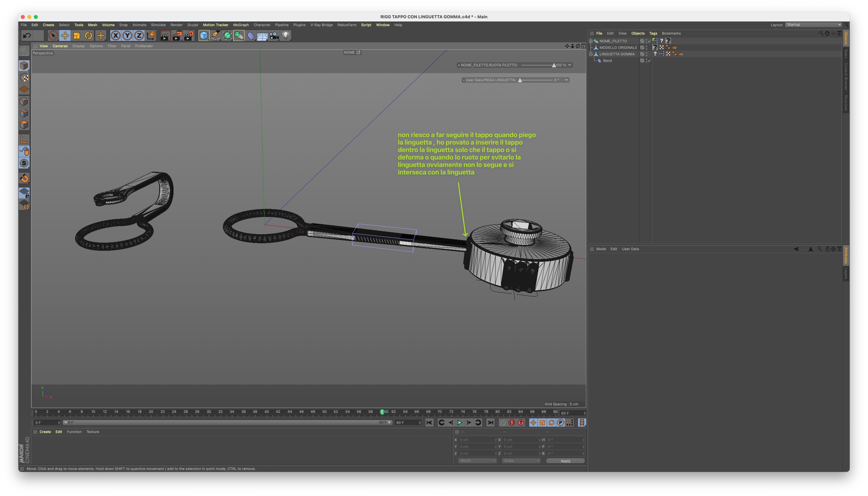Open the Spline Pen tool

click(216, 35)
